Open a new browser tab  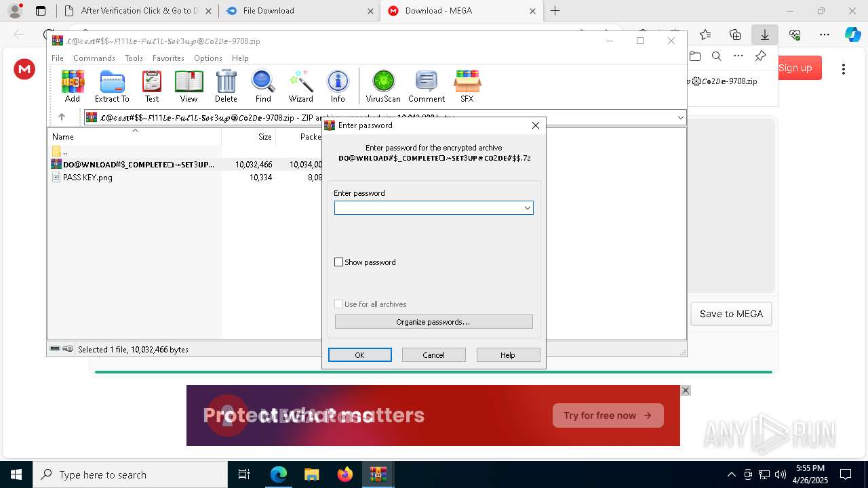click(x=555, y=11)
